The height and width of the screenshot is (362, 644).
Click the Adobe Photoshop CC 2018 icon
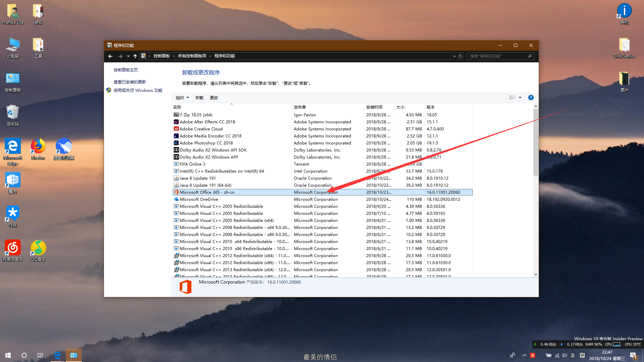click(x=176, y=143)
